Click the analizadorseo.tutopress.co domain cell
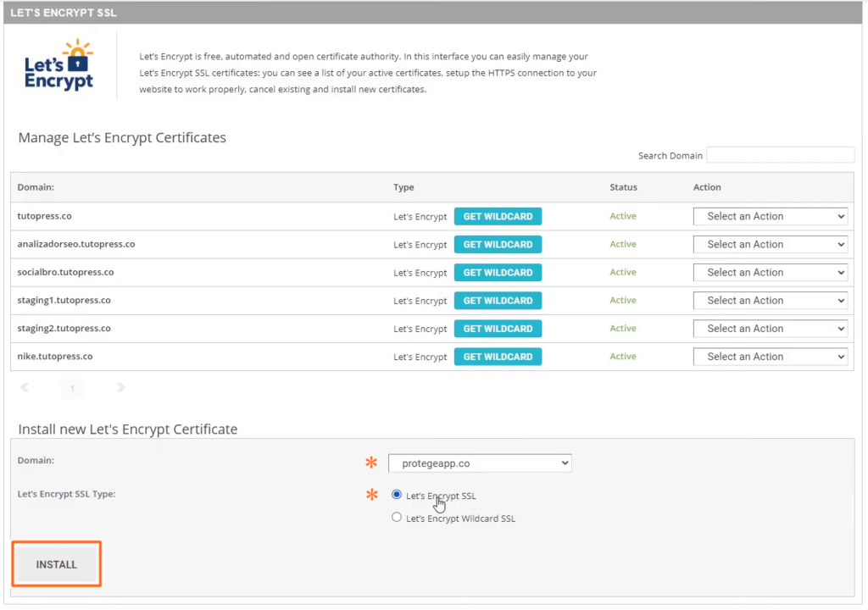This screenshot has height=610, width=868. point(75,244)
